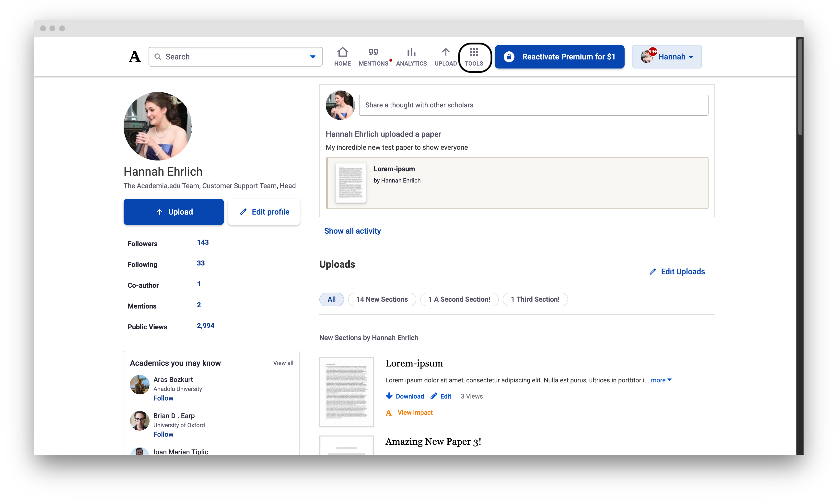Open Brian D. Earp's name link

174,416
